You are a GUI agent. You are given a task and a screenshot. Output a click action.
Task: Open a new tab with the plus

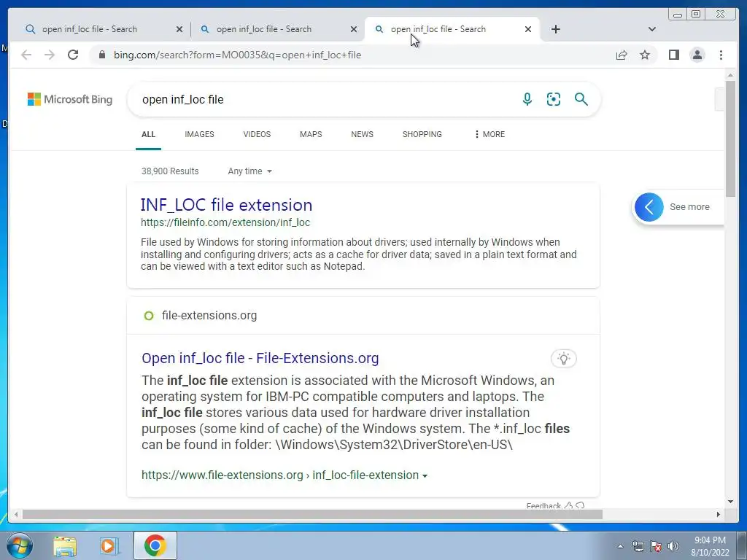[x=555, y=29]
